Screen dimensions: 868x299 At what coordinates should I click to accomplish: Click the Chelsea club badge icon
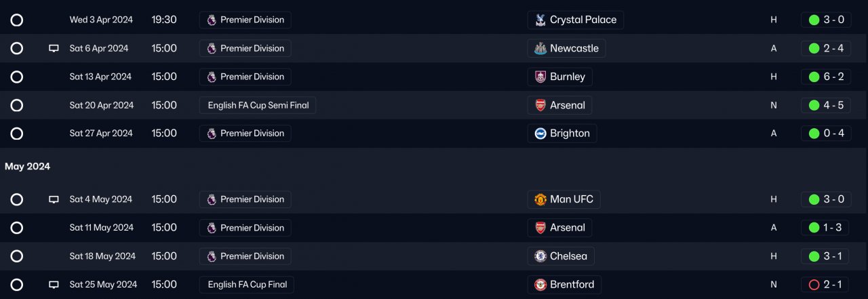click(540, 256)
